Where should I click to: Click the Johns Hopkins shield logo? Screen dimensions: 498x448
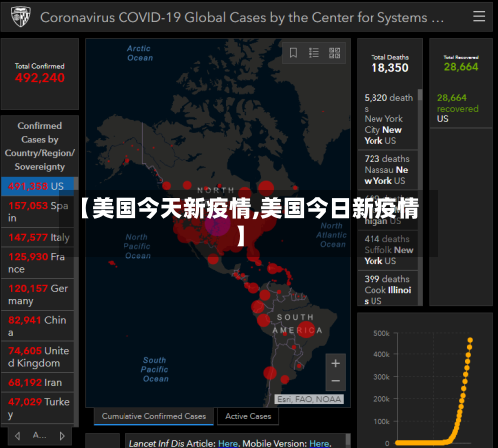pos(21,17)
